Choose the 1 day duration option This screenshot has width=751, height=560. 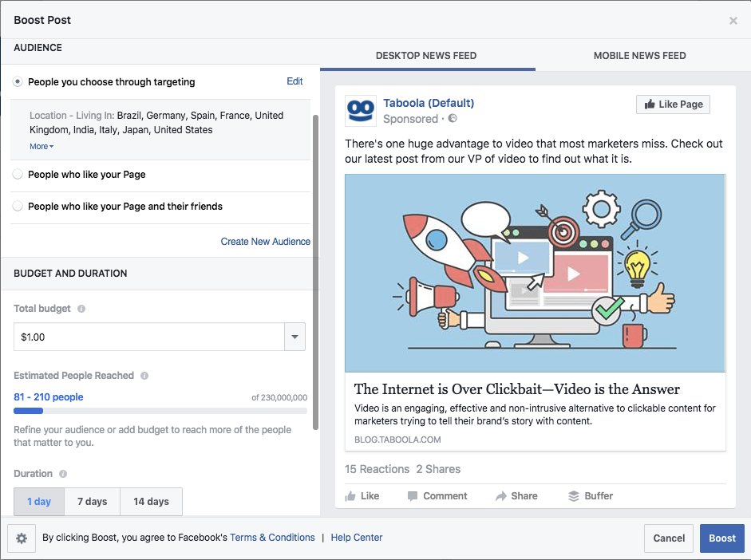[39, 502]
